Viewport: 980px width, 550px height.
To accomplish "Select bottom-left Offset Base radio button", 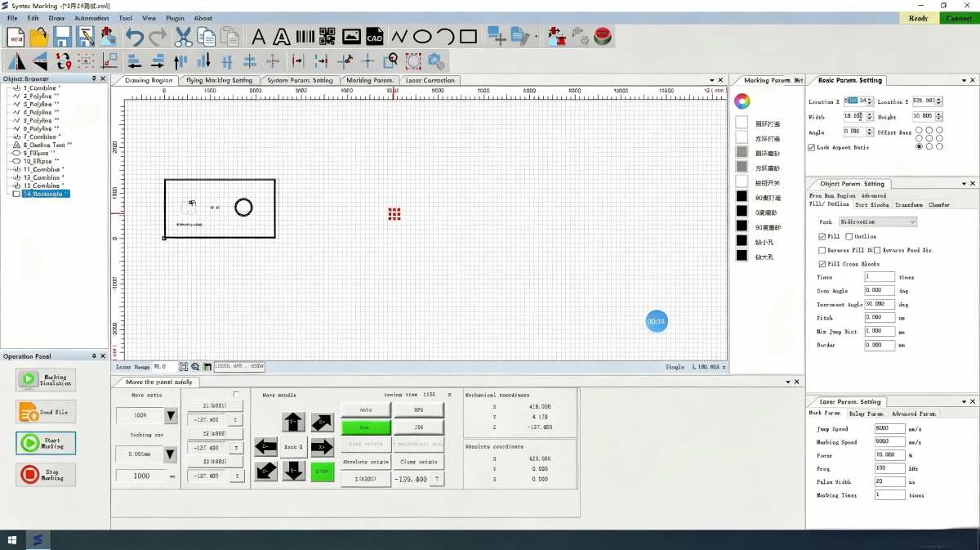I will click(920, 147).
